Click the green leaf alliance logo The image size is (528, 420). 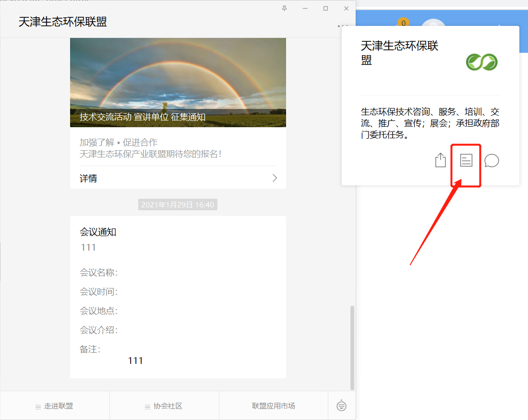click(x=481, y=62)
